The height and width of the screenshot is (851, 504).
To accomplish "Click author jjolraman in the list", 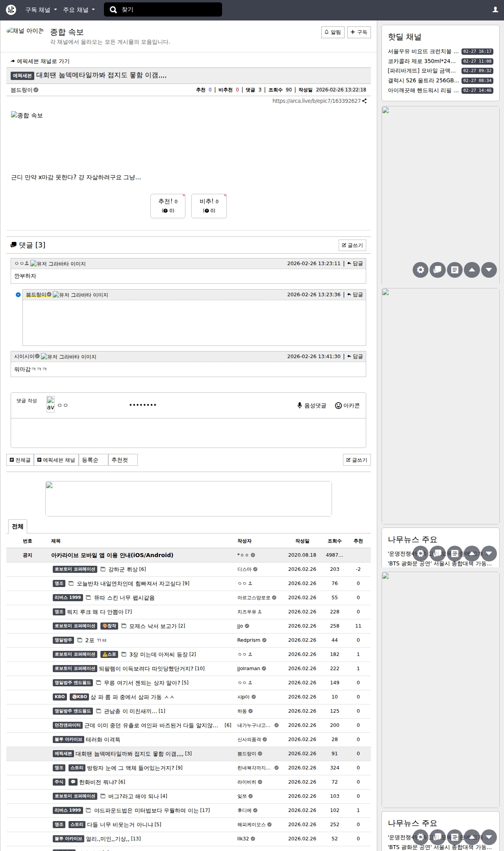I will tap(249, 669).
